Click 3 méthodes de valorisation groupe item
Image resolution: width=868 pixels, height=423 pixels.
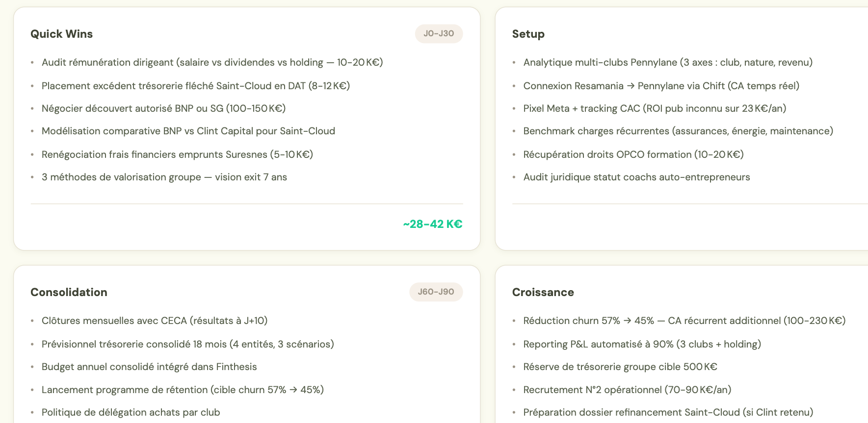tap(164, 177)
